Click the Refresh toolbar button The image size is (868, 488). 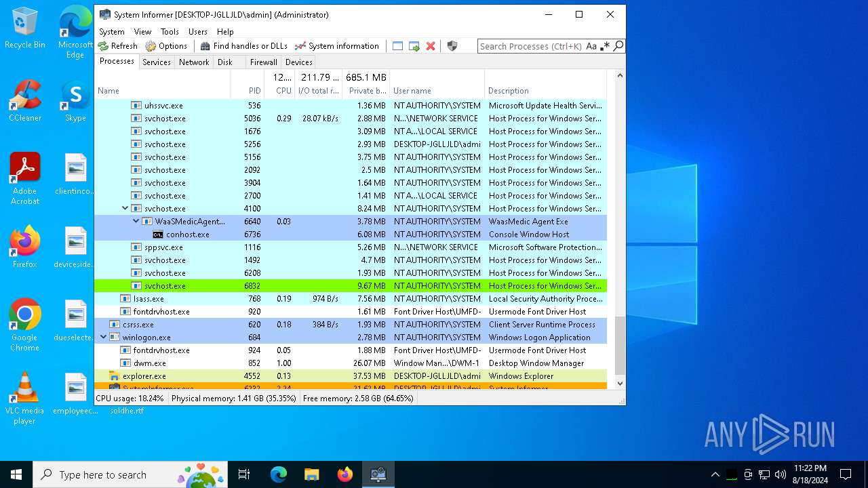click(117, 46)
